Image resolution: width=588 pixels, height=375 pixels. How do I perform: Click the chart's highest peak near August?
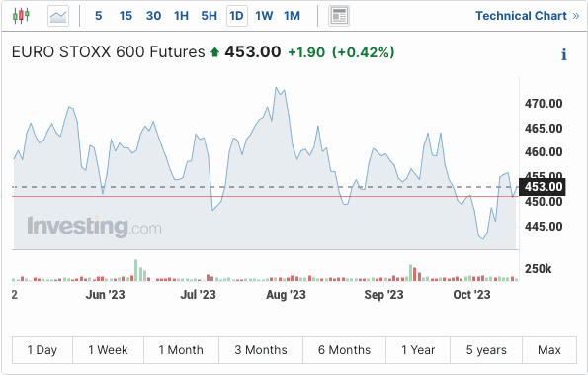[x=276, y=88]
